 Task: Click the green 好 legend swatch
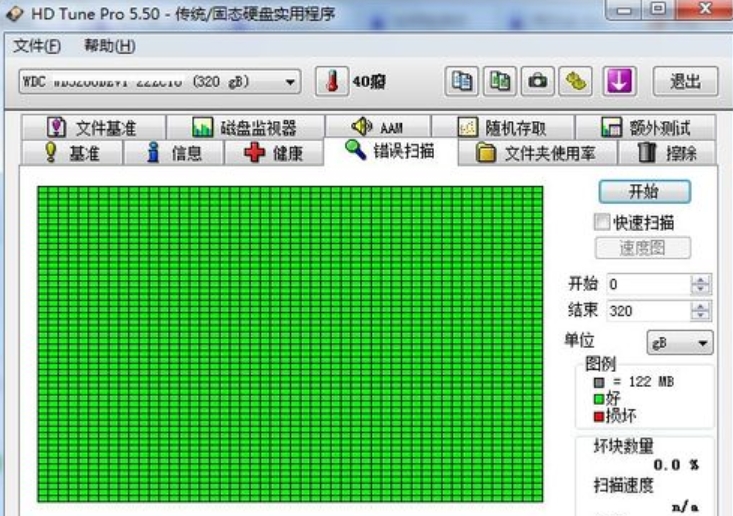click(599, 399)
